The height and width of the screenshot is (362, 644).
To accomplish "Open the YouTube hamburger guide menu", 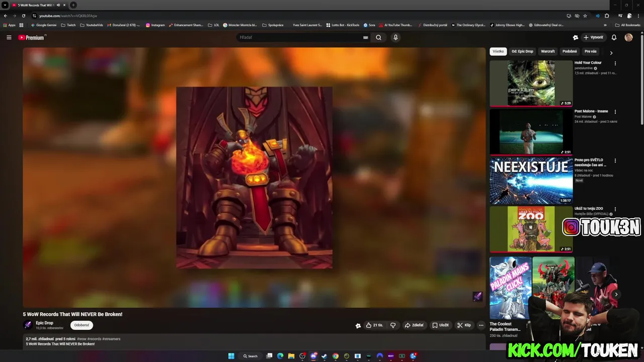I will coord(9,37).
